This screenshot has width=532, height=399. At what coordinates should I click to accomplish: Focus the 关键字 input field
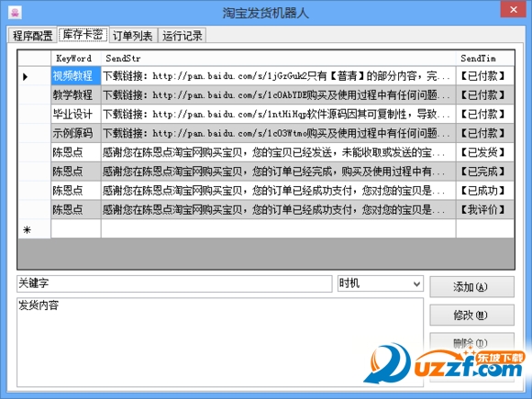174,283
